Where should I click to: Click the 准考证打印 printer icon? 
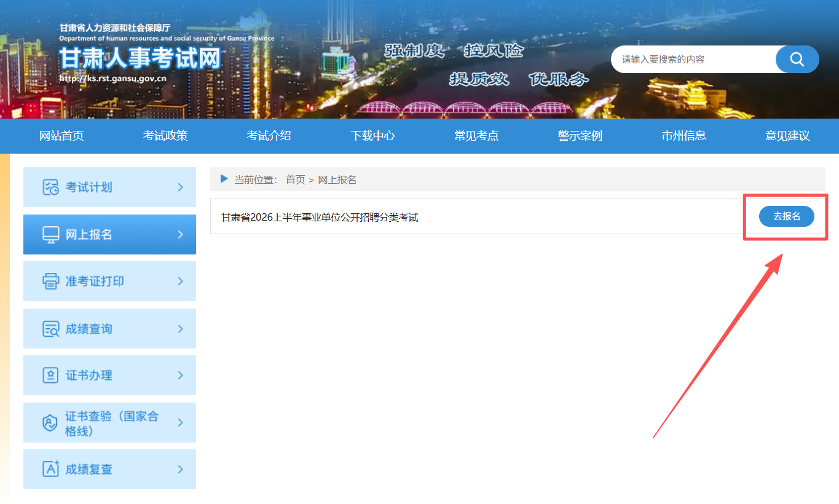(x=50, y=282)
